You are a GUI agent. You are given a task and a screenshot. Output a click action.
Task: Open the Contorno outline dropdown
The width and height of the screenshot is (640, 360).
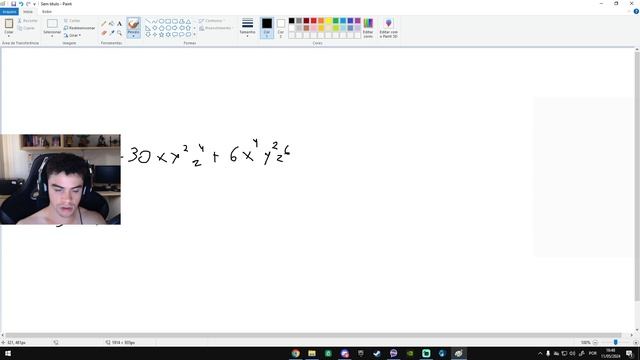click(212, 21)
